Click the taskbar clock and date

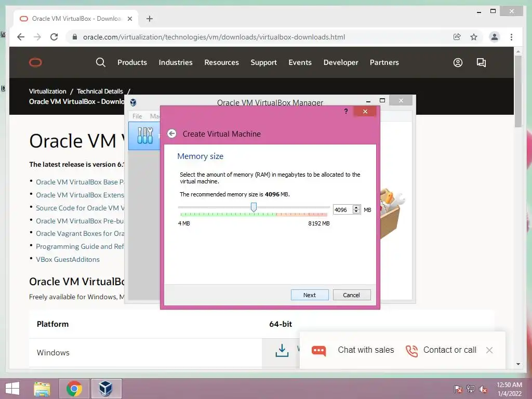click(x=509, y=389)
